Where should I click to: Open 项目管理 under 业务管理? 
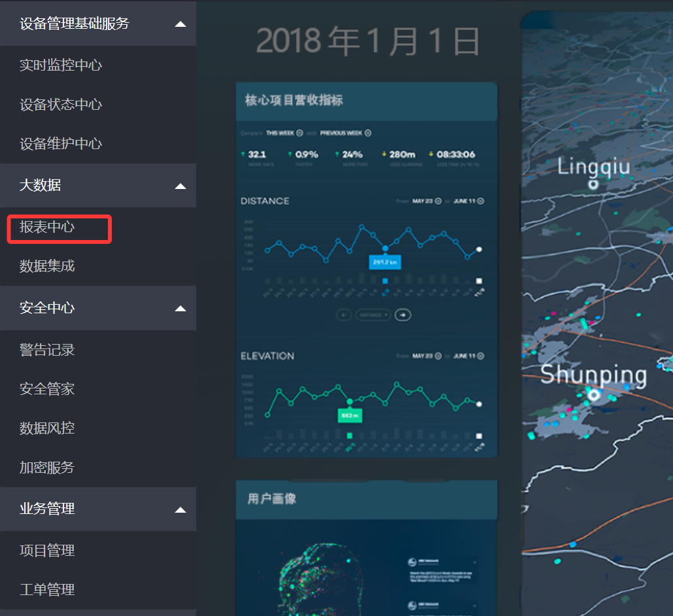47,551
